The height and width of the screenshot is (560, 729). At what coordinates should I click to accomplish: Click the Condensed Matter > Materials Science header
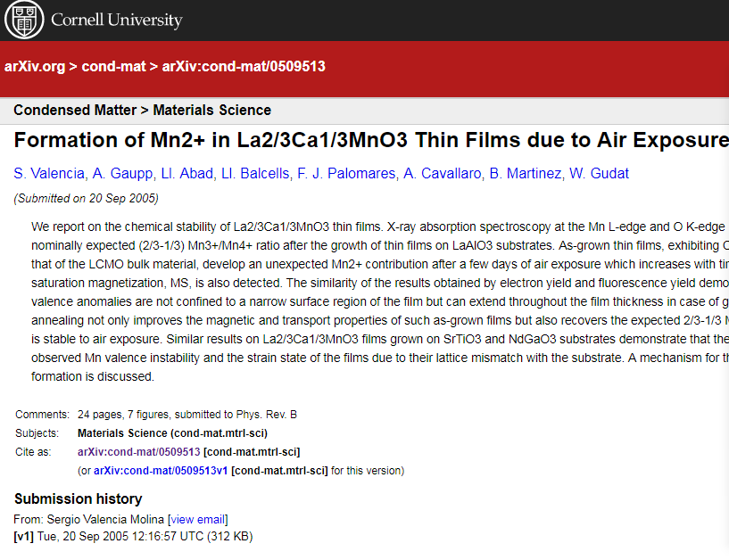[142, 111]
